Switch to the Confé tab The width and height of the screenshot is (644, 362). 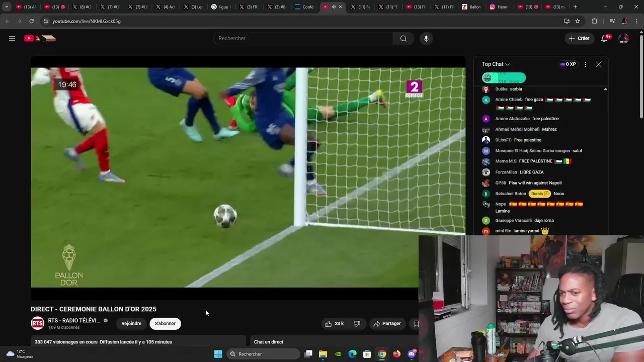pyautogui.click(x=304, y=7)
